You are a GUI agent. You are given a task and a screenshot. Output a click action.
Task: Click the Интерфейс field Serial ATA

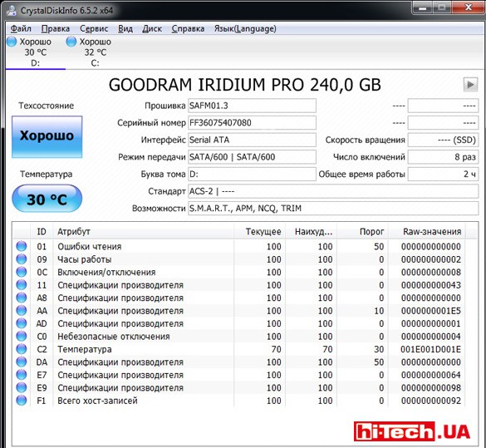pyautogui.click(x=252, y=140)
